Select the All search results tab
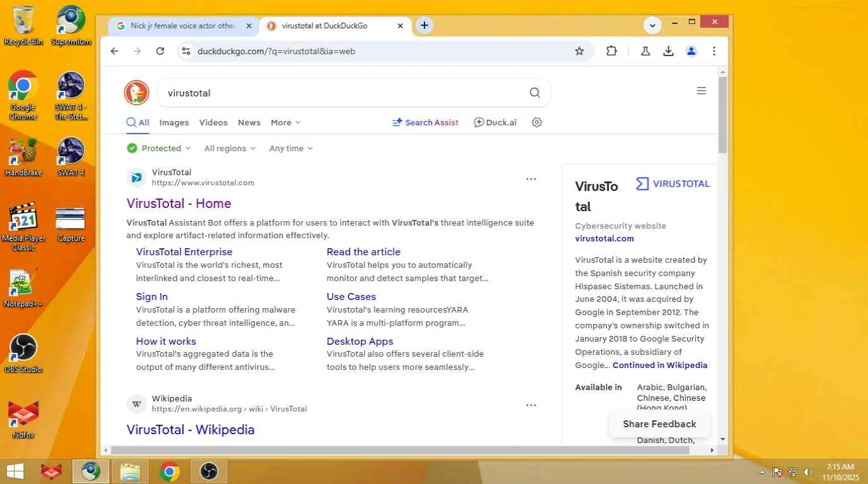Screen dimensions: 868x484 pyautogui.click(x=138, y=122)
